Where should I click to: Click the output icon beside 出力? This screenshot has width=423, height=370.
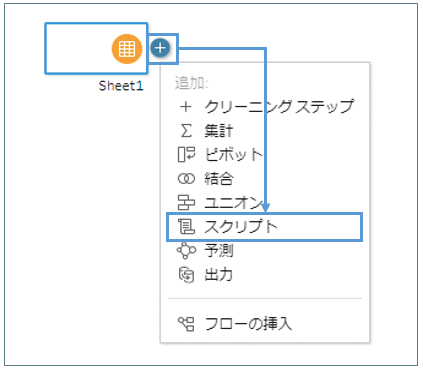click(x=186, y=275)
